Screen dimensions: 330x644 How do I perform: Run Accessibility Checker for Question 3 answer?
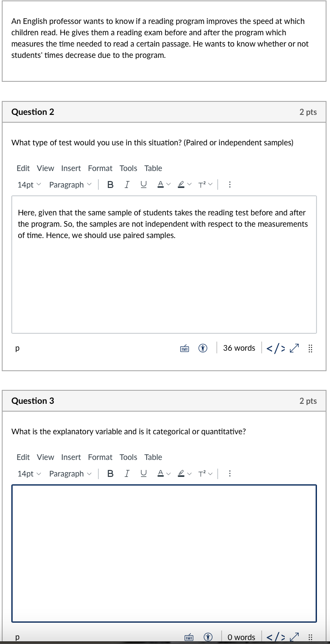click(x=208, y=637)
